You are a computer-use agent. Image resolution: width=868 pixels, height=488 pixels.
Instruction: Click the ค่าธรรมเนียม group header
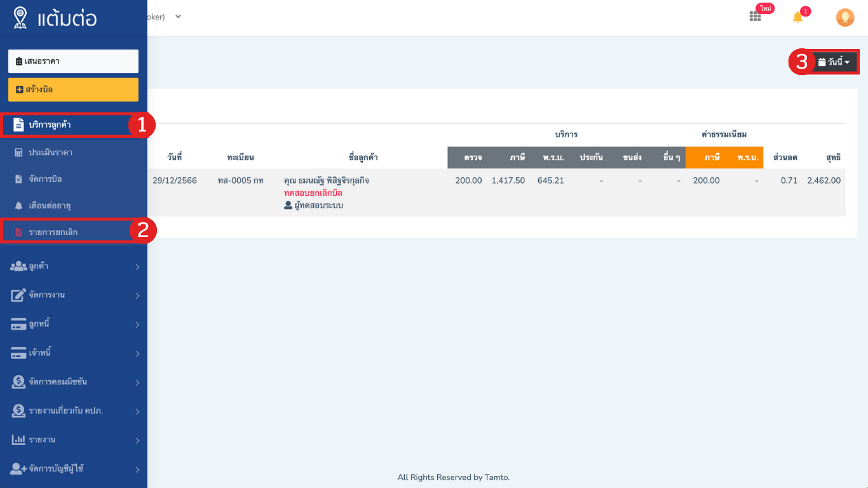point(724,135)
